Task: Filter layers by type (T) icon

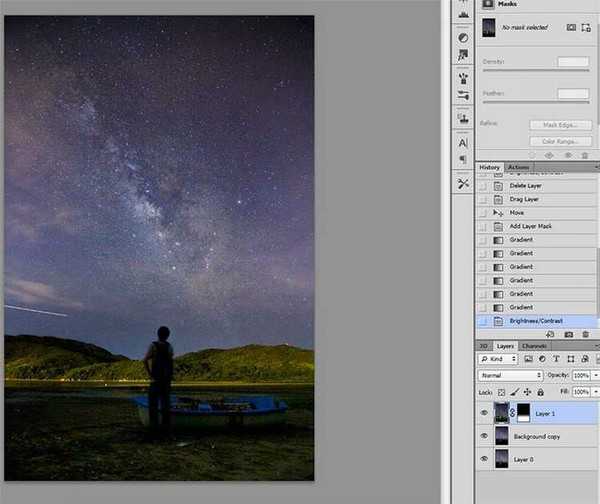Action: pos(556,359)
